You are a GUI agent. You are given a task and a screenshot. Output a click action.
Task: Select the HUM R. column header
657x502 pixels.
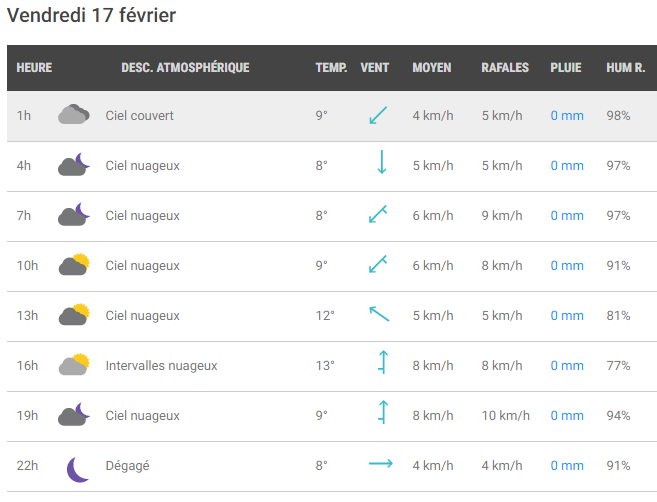626,67
